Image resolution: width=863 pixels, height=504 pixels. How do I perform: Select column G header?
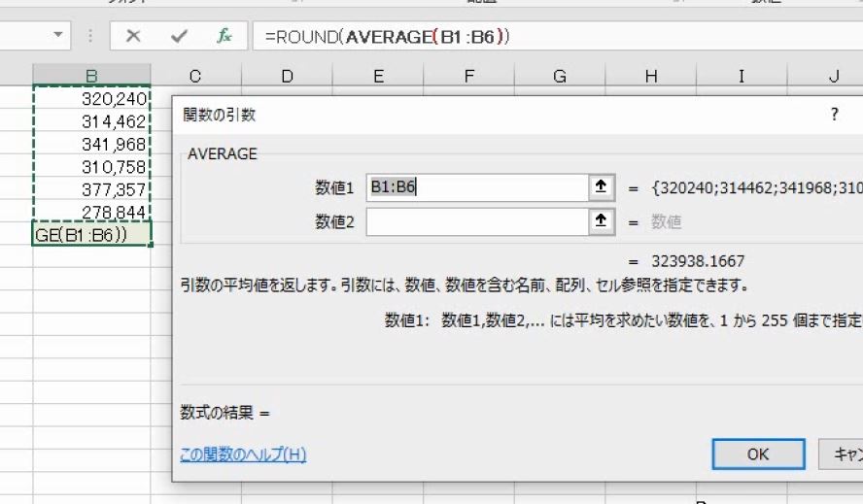(560, 76)
